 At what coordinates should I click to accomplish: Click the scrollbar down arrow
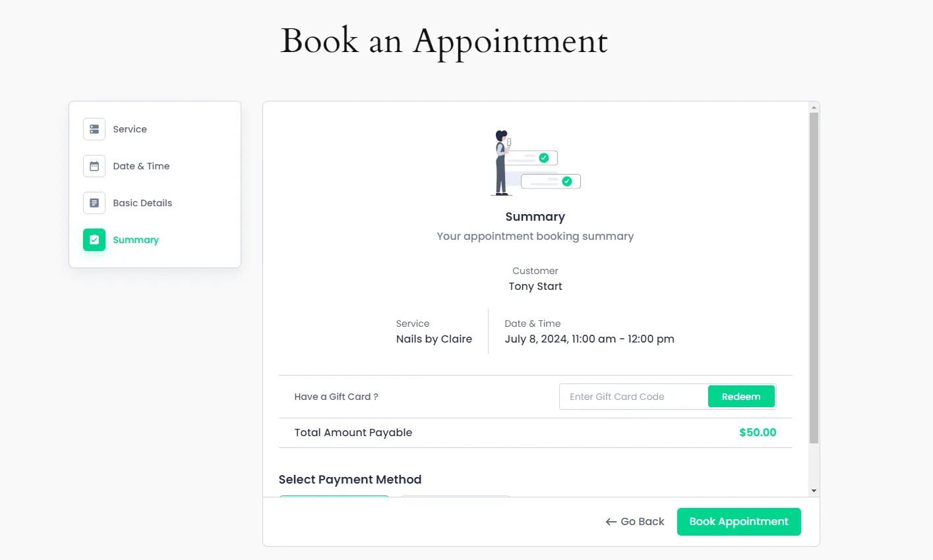[814, 491]
